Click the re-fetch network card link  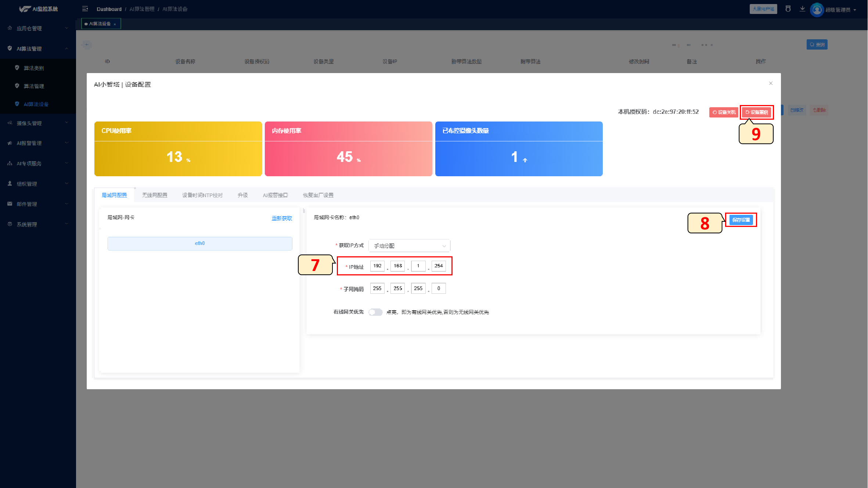(282, 218)
